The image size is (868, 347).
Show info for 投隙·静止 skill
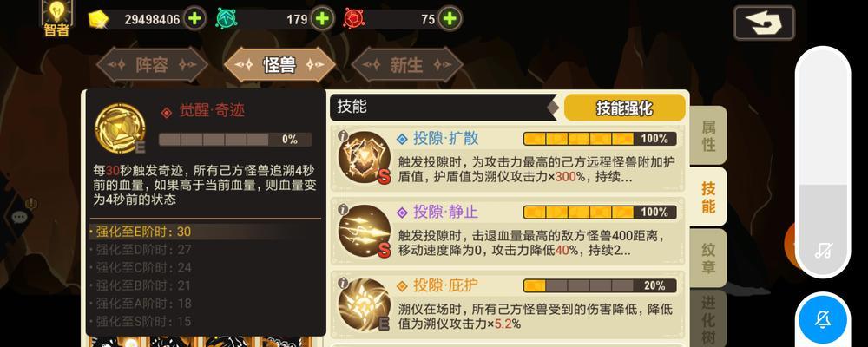343,209
